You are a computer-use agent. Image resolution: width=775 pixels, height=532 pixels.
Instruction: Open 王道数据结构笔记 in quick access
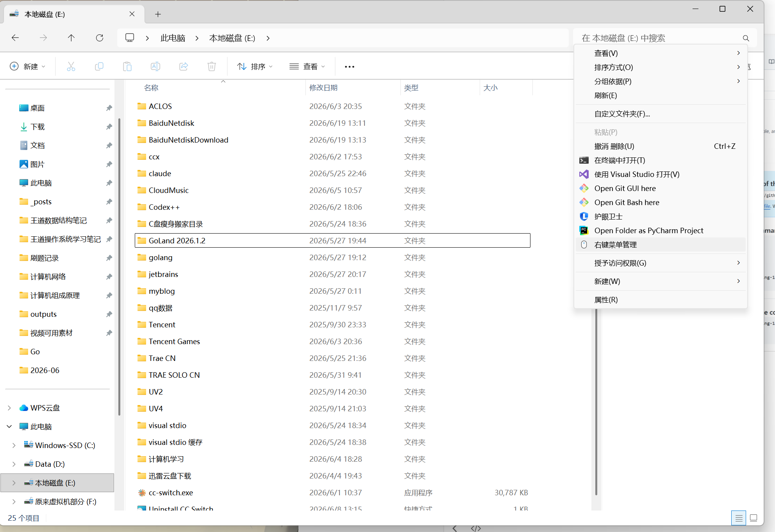click(x=58, y=220)
